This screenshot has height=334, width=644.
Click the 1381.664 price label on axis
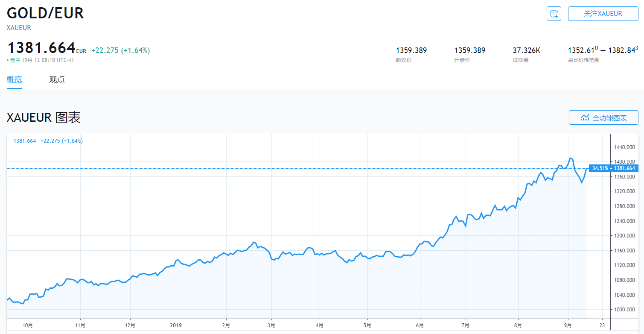(624, 168)
